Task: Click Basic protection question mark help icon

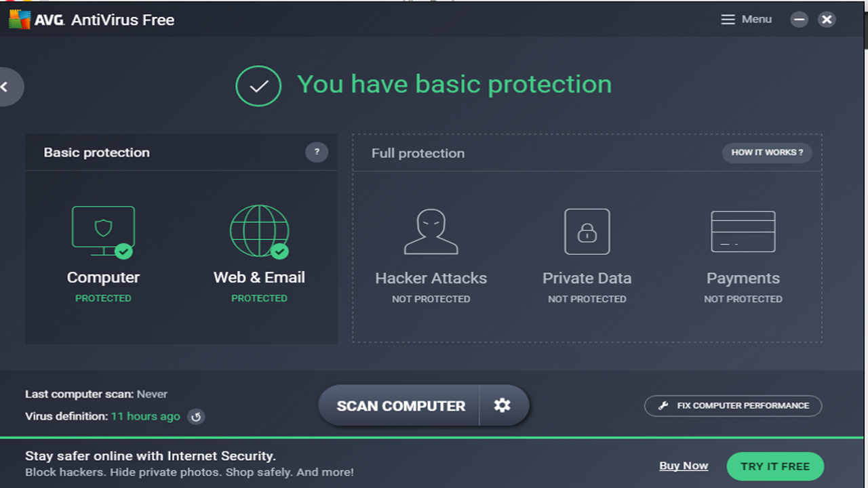Action: pyautogui.click(x=317, y=152)
